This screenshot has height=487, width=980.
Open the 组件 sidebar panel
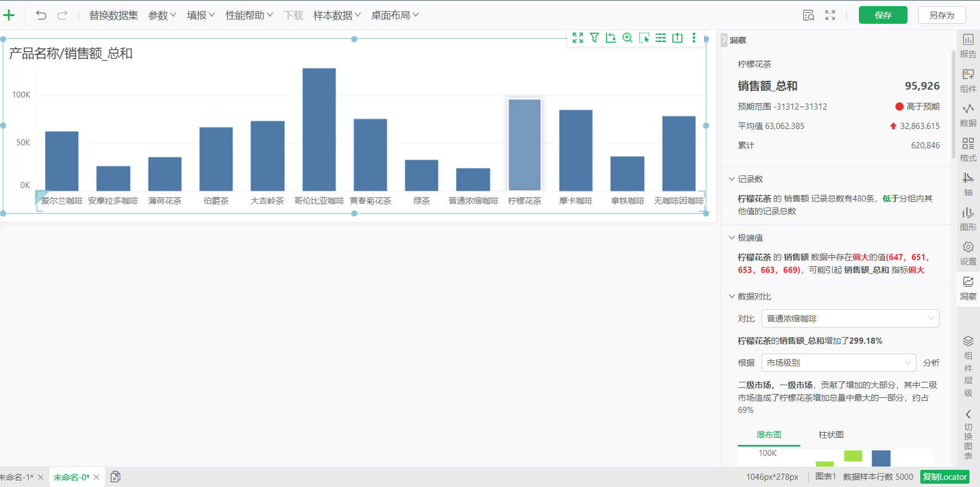[968, 81]
